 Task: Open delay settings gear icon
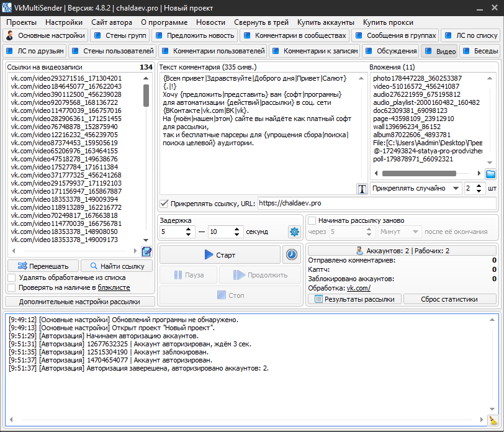[294, 232]
